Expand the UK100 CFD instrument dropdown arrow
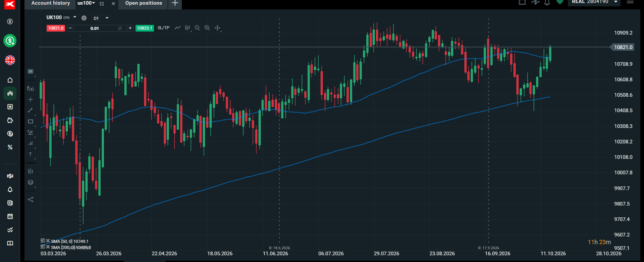The width and height of the screenshot is (644, 262). [x=75, y=17]
